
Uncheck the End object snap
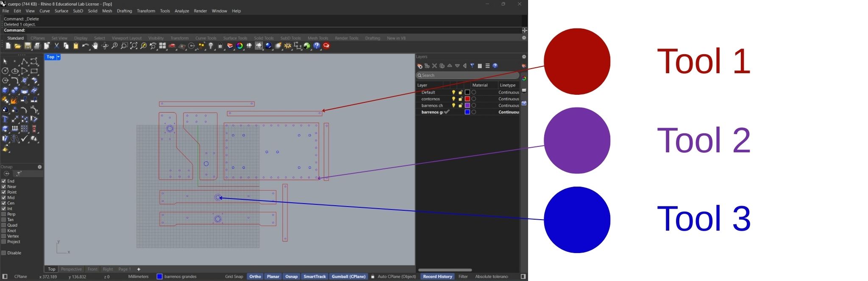pos(4,181)
